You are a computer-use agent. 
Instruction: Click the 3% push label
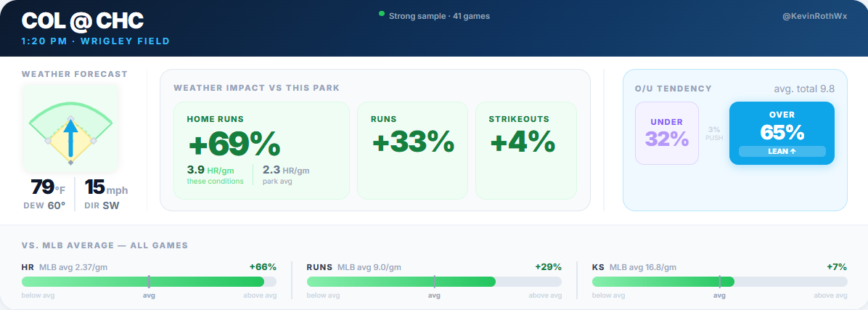tap(713, 133)
